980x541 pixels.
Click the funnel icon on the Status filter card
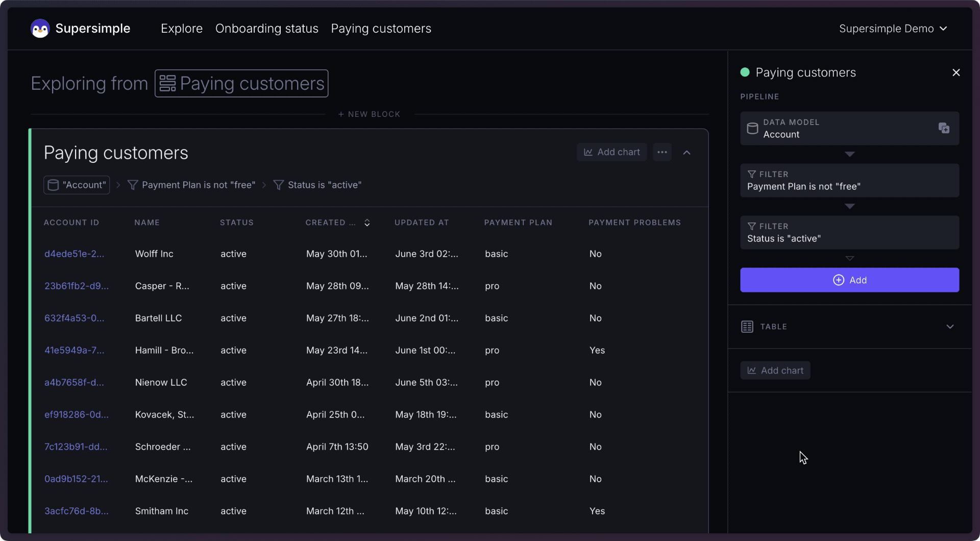751,226
